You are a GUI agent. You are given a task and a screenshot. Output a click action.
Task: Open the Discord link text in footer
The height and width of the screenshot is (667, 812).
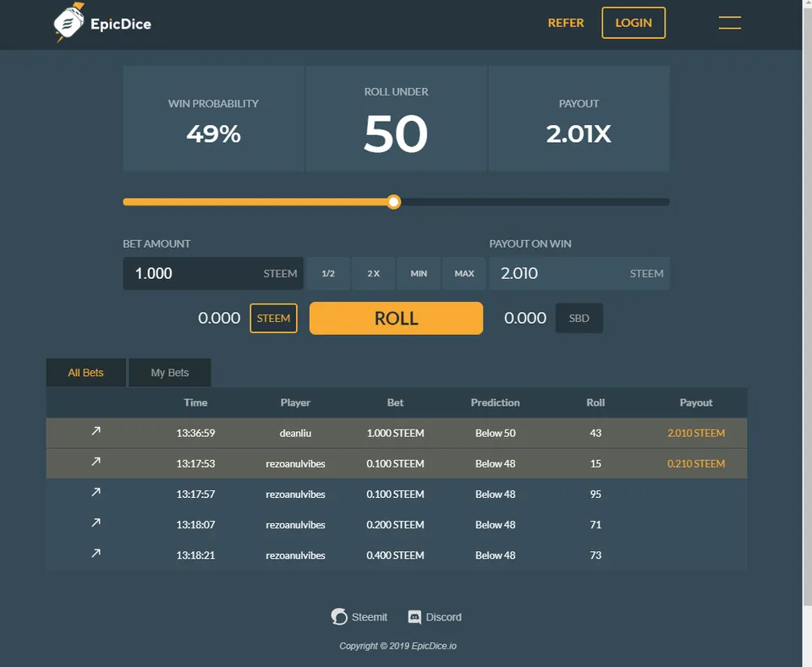(x=444, y=617)
